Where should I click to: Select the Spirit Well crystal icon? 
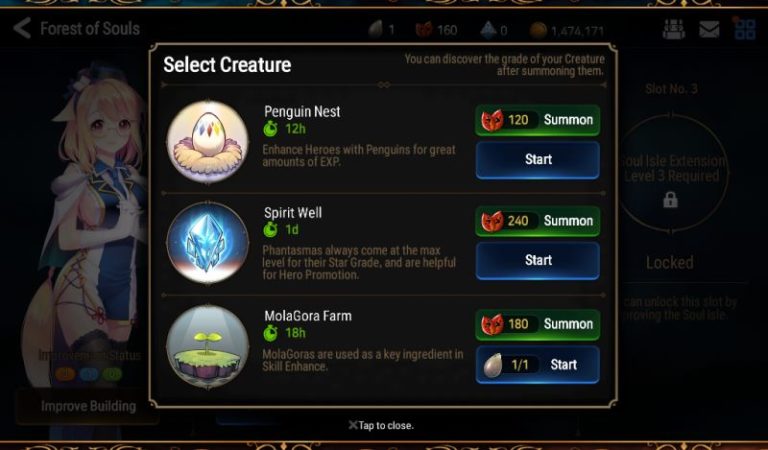208,243
